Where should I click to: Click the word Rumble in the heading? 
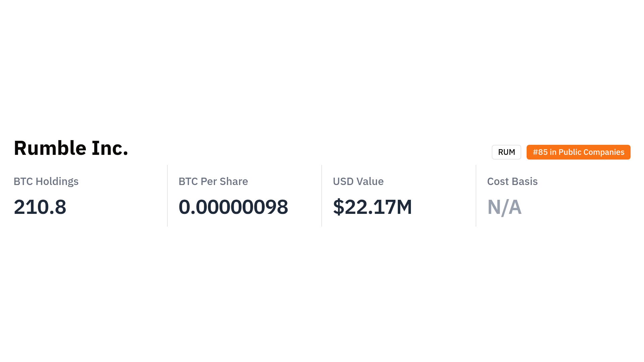pyautogui.click(x=50, y=148)
